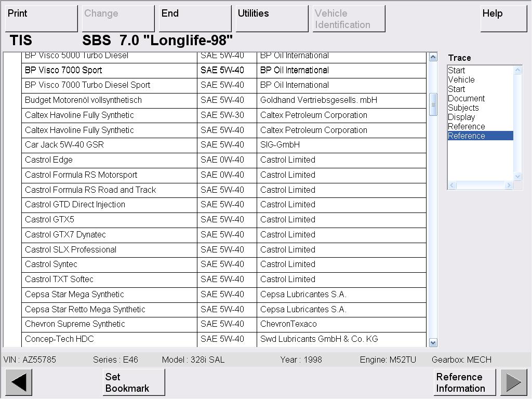Click SAE 0W-40 beside Castrol Edge
The image size is (532, 399).
227,160
